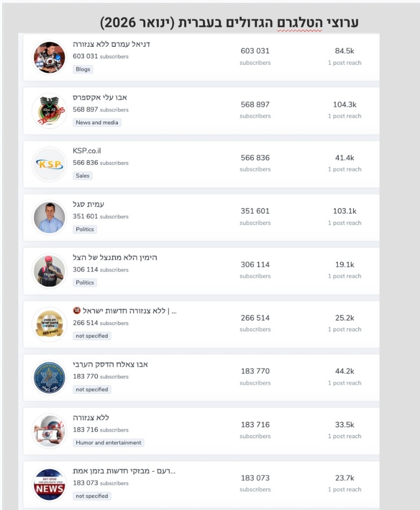Screen dimensions: 420x510
Task: Select the עמית סגל profile photo
Action: point(49,218)
